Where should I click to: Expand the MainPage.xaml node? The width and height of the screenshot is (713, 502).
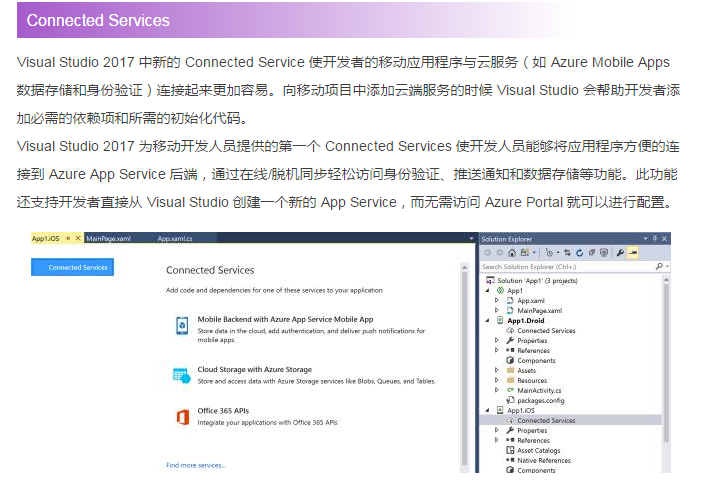pos(497,311)
